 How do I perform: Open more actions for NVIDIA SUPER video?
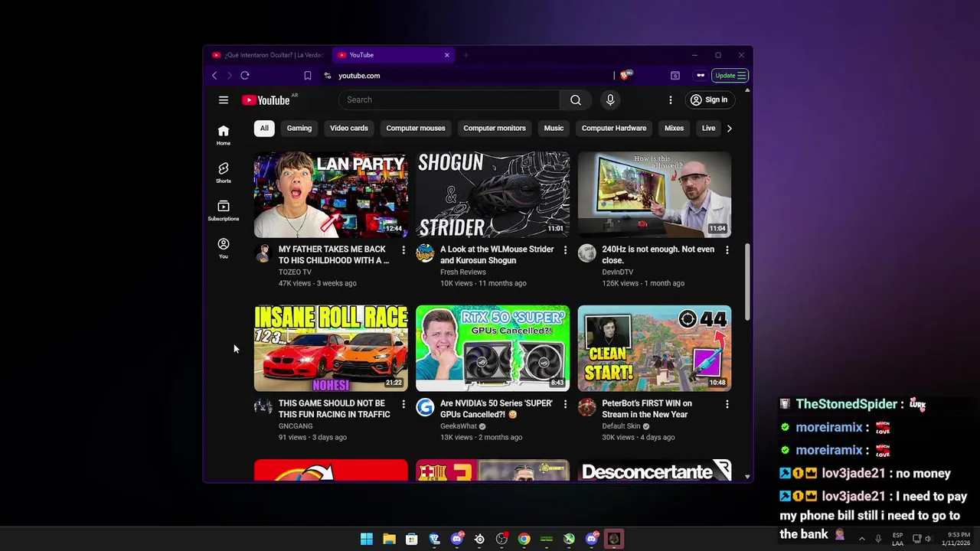[x=565, y=404]
